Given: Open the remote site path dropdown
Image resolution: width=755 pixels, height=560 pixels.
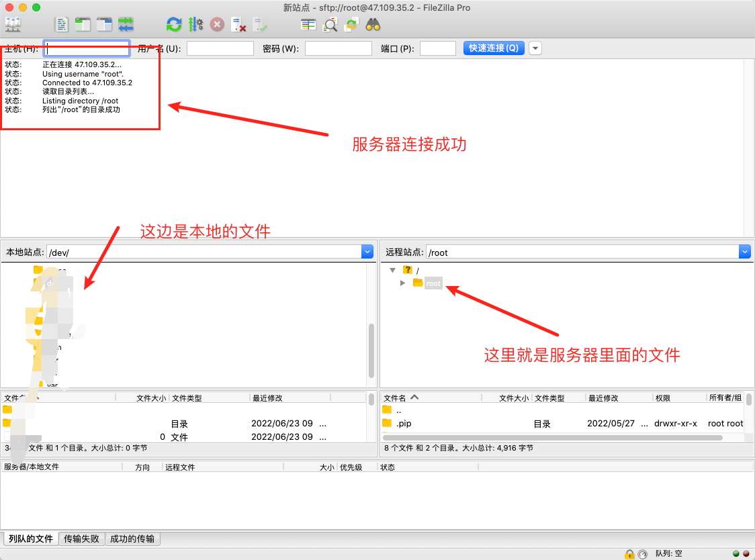Looking at the screenshot, I should pos(745,252).
